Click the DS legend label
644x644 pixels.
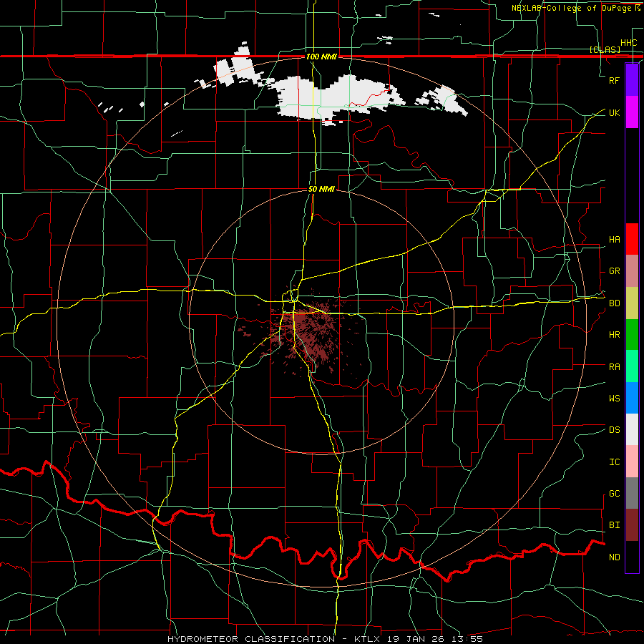(x=614, y=430)
